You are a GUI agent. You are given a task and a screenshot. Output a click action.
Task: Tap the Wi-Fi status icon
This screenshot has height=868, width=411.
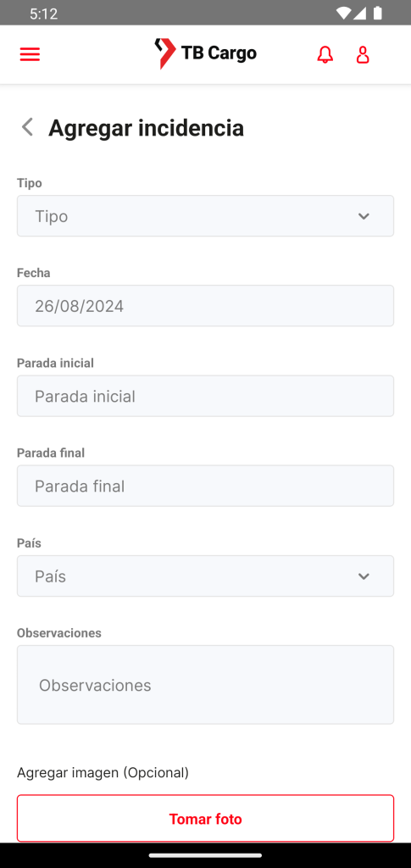pos(343,13)
